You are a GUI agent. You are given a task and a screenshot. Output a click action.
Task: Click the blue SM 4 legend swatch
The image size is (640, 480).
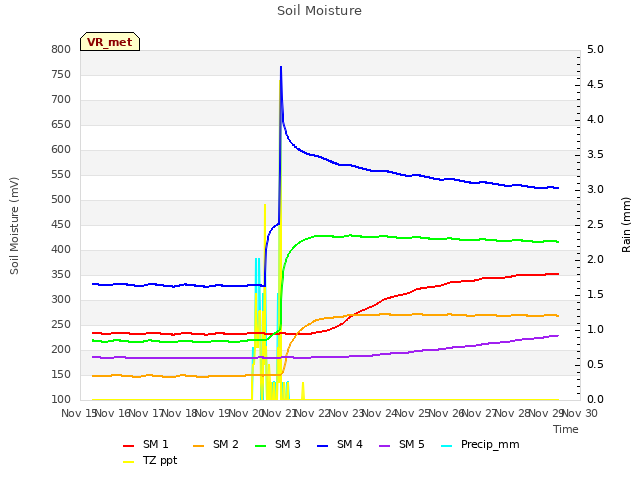coord(323,446)
